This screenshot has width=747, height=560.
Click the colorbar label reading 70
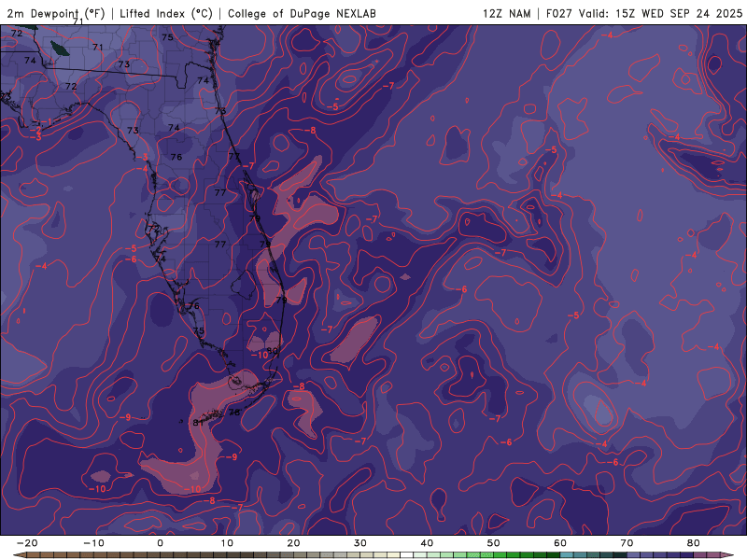click(627, 543)
